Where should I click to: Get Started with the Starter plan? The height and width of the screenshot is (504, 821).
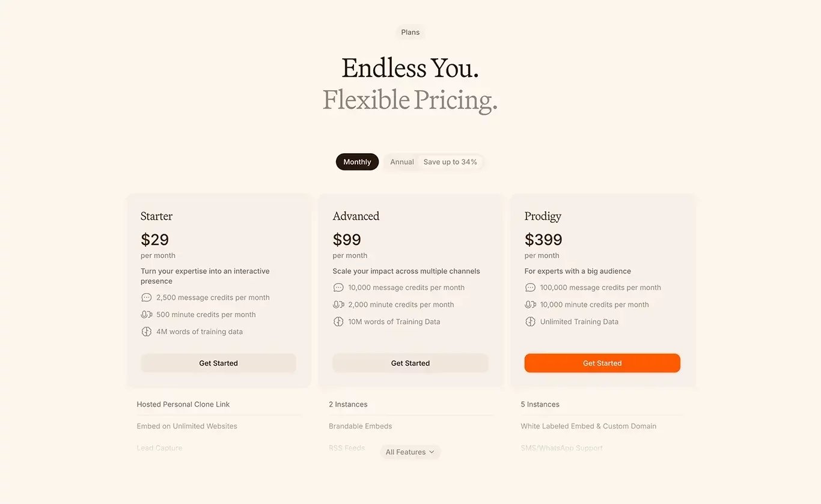coord(218,363)
